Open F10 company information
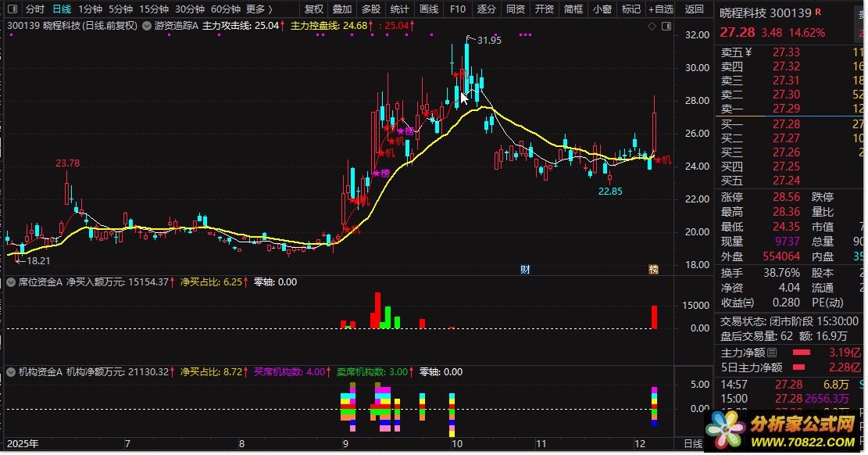This screenshot has width=868, height=455. pyautogui.click(x=458, y=9)
